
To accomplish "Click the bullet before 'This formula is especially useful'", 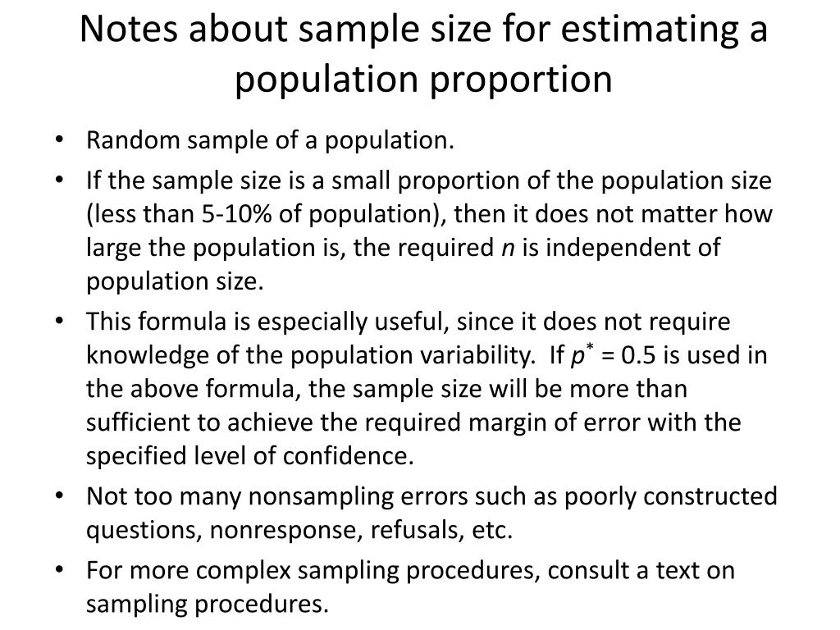I will 59,321.
